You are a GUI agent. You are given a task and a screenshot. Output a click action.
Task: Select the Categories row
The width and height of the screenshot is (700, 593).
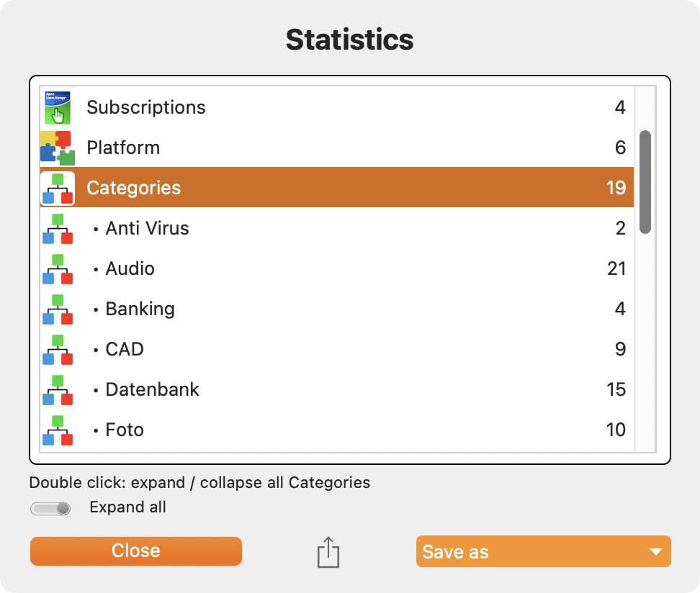coord(337,187)
